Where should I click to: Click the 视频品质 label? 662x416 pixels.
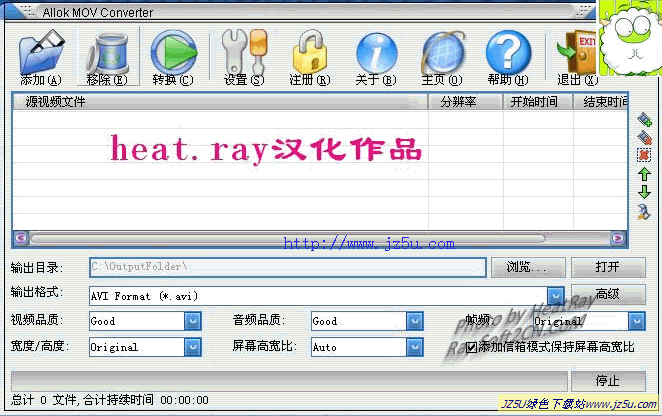37,320
